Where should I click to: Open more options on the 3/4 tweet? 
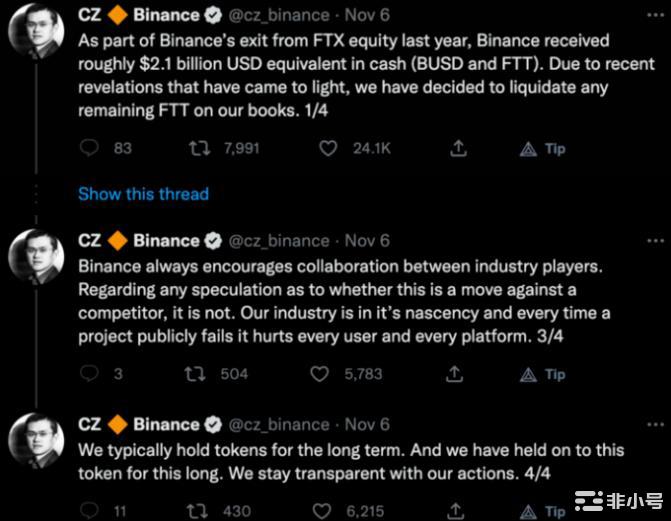655,241
